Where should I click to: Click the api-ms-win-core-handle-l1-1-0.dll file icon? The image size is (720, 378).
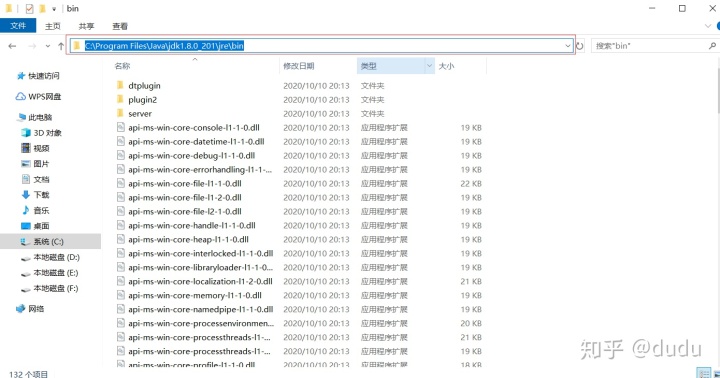[120, 225]
